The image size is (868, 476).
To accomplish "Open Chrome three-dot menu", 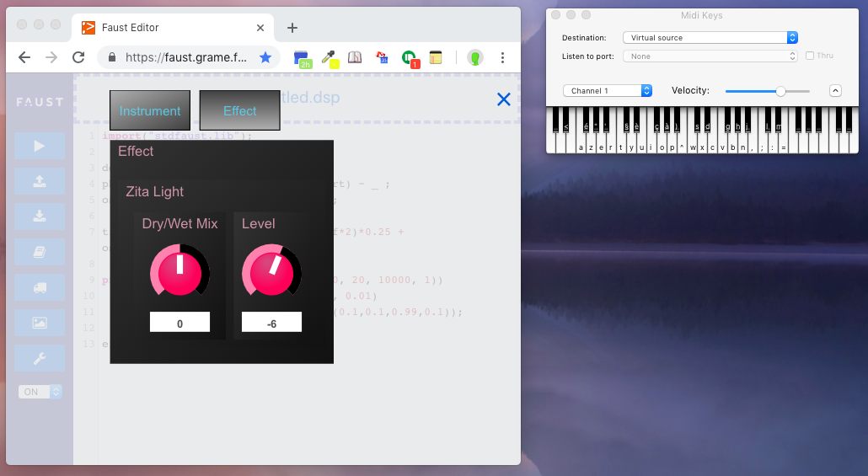I will pos(502,57).
